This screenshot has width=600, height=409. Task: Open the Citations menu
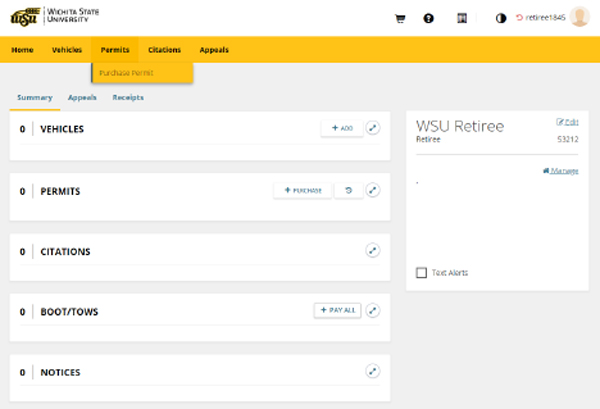pyautogui.click(x=165, y=50)
